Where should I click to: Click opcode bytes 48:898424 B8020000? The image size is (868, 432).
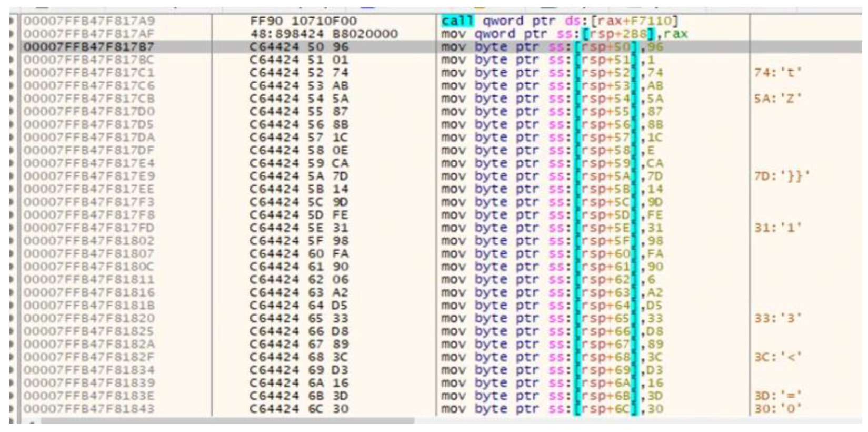(x=323, y=34)
